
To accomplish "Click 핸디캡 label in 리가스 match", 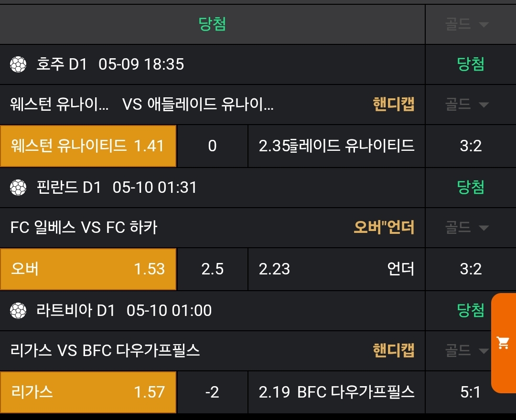I will click(x=393, y=351).
